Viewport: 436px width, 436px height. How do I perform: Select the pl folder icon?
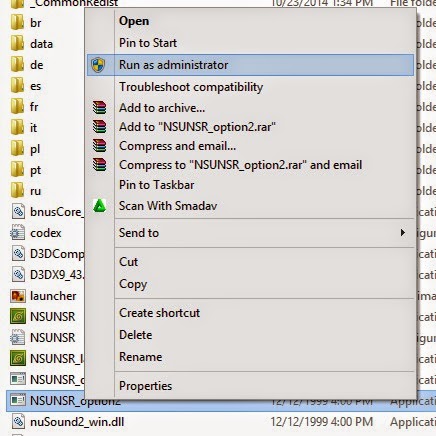[x=17, y=149]
